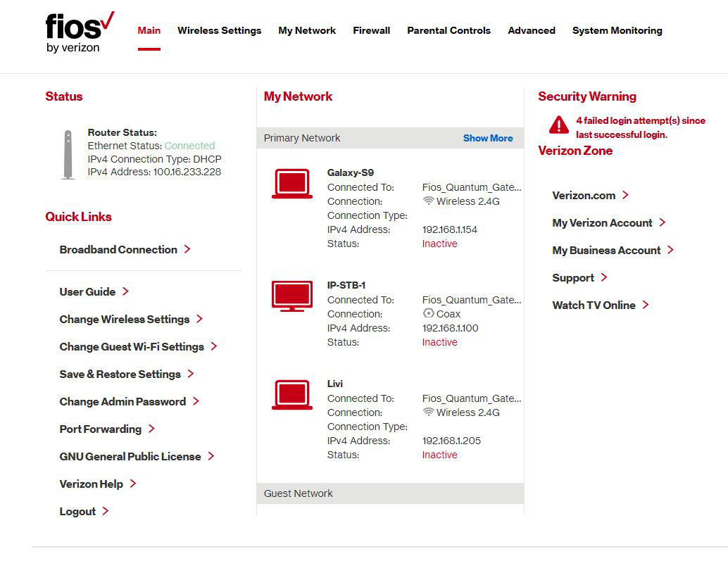Click My Verizon Account in Verizon Zone
The width and height of the screenshot is (728, 561).
tap(603, 222)
